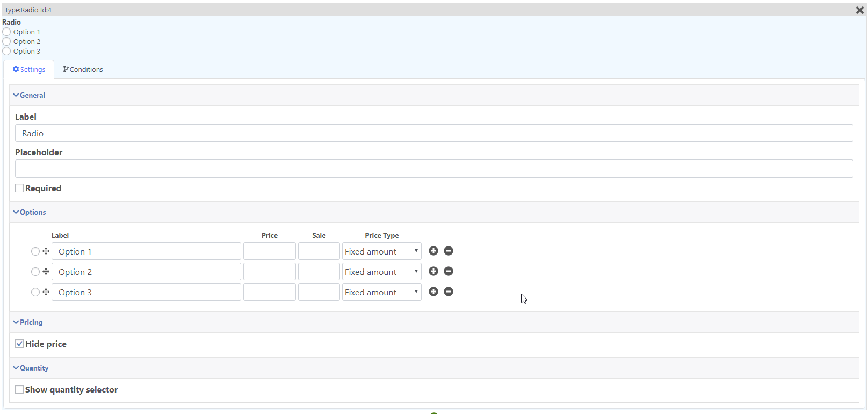This screenshot has width=868, height=414.
Task: Set the Sale price for Option 3
Action: [x=319, y=292]
